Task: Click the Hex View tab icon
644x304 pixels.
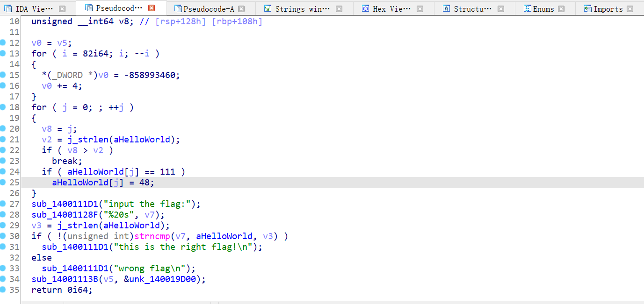Action: pos(366,9)
